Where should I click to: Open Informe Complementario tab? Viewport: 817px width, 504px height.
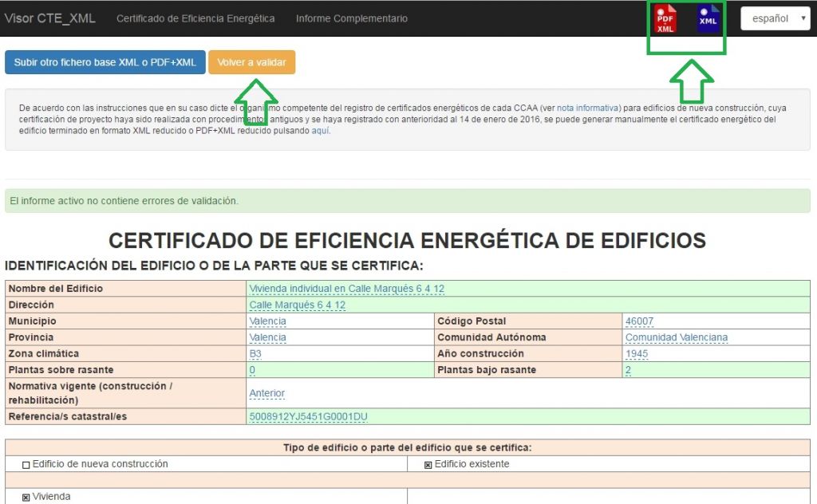coord(351,18)
